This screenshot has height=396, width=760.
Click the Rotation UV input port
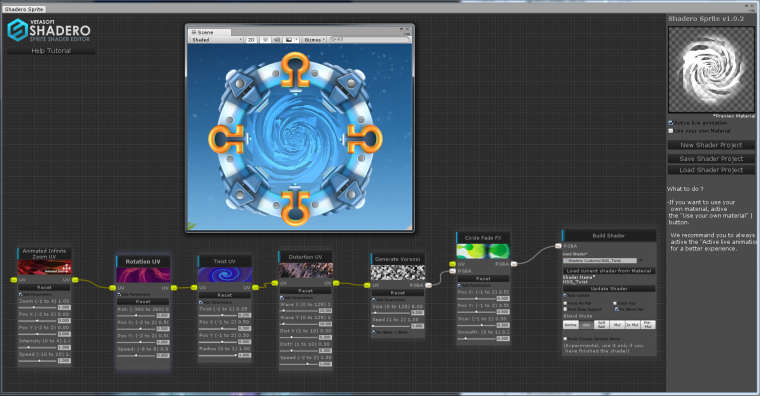click(113, 288)
